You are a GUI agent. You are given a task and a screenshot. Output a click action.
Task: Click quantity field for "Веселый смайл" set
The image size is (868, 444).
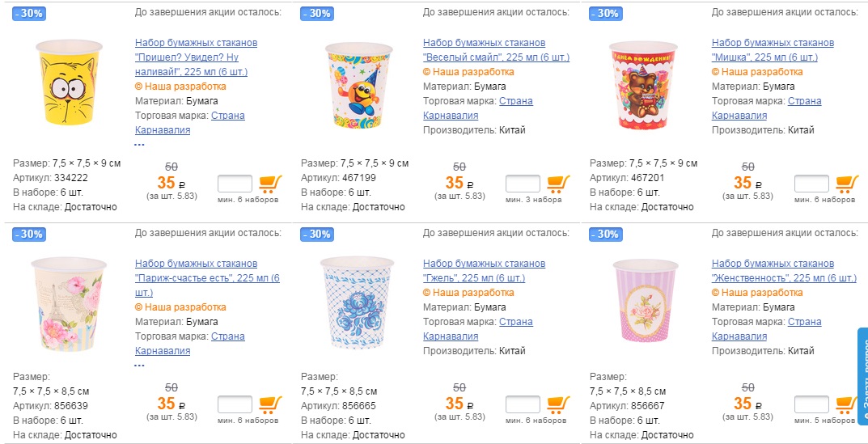coord(523,184)
